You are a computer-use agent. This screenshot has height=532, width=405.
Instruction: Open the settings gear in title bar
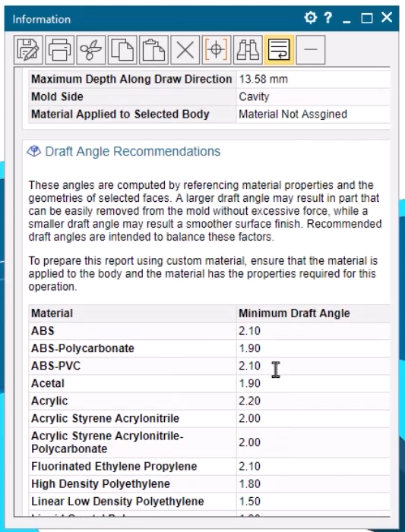coord(310,17)
